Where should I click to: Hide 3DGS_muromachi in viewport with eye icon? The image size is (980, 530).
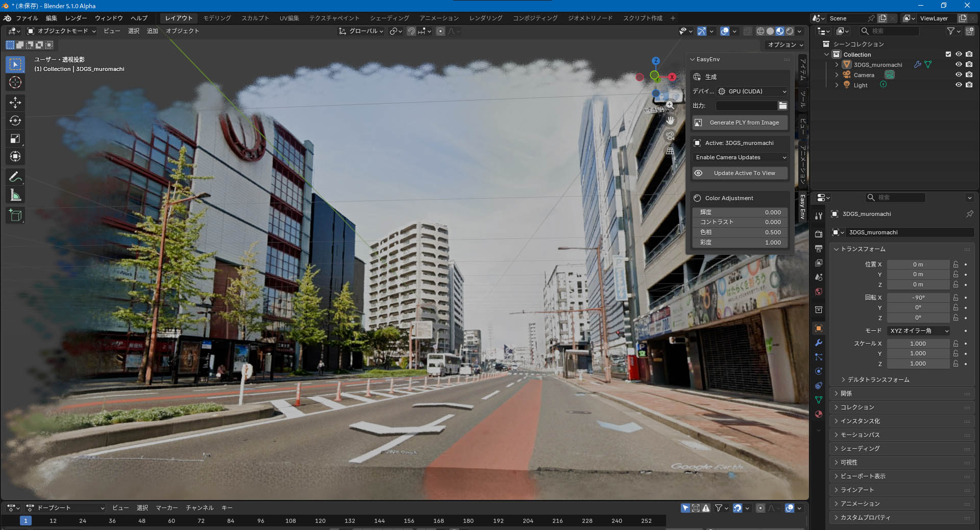click(x=959, y=65)
